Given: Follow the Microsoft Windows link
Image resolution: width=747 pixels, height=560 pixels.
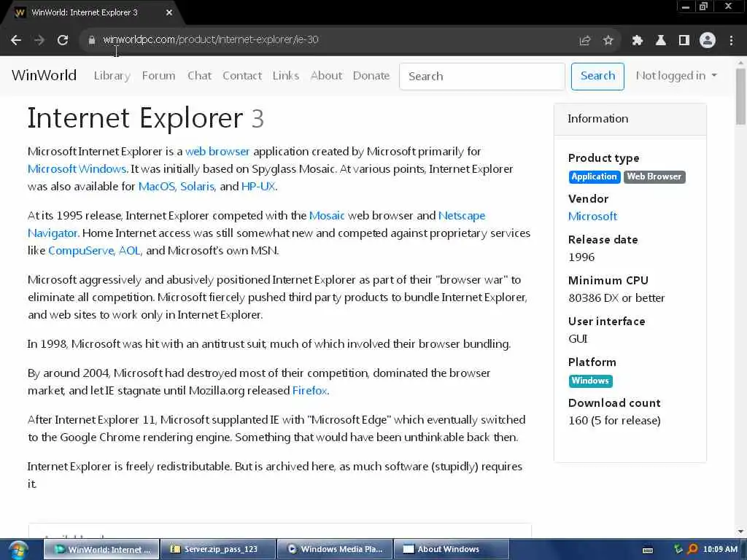Looking at the screenshot, I should click(x=77, y=169).
